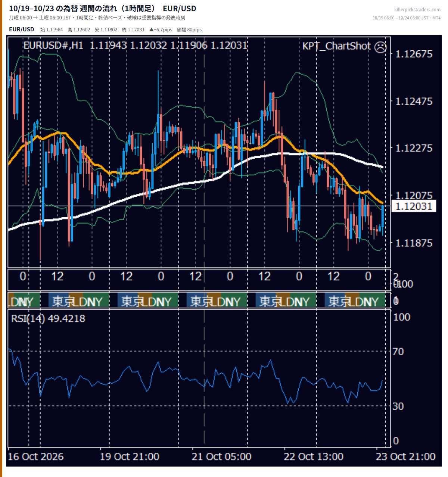This screenshot has height=477, width=448.
Task: Select the KPT_ChartShot label on chart
Action: coord(336,46)
